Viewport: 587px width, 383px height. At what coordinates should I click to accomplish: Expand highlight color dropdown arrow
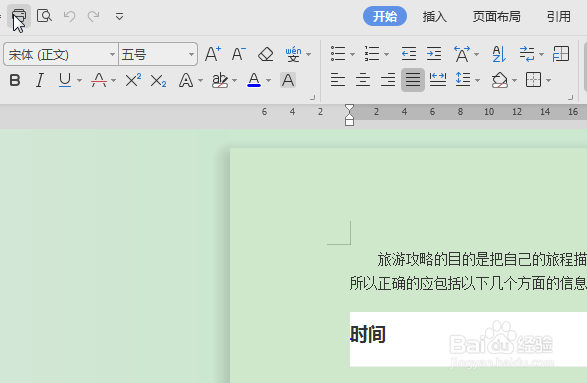coord(234,80)
